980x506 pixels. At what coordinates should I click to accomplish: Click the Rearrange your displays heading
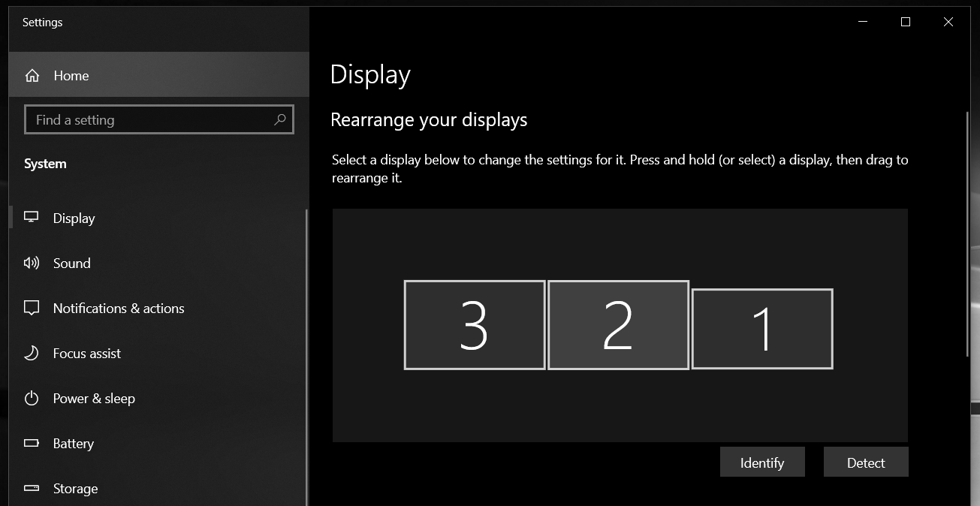coord(429,119)
